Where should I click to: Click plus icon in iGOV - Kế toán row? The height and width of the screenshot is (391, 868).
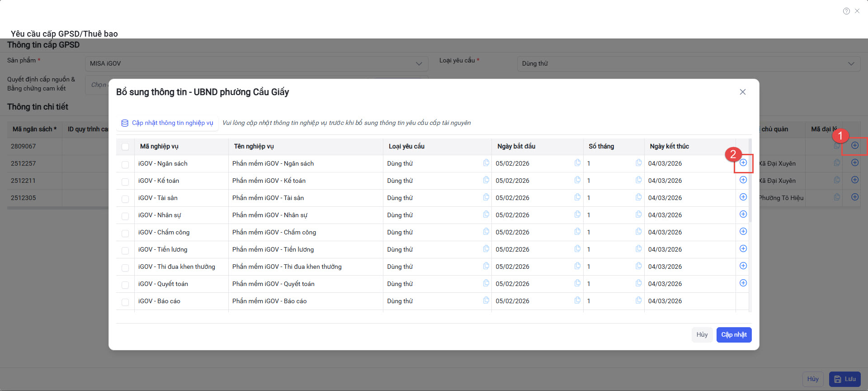coord(743,180)
